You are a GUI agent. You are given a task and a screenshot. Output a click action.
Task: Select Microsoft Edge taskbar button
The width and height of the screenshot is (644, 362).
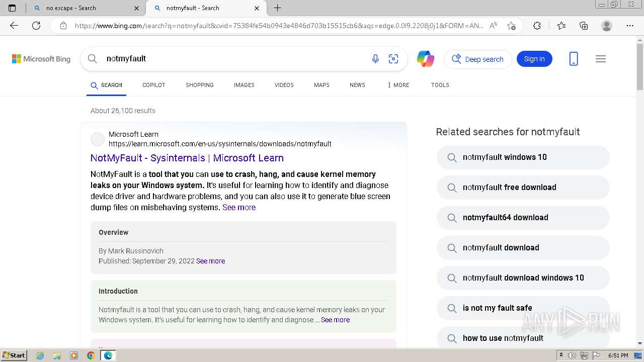[x=108, y=355]
